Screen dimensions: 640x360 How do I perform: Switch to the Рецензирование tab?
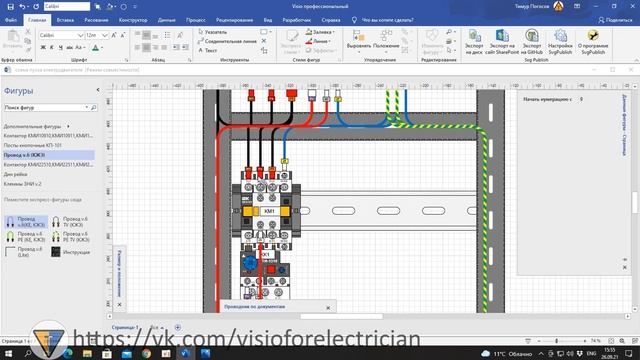234,20
